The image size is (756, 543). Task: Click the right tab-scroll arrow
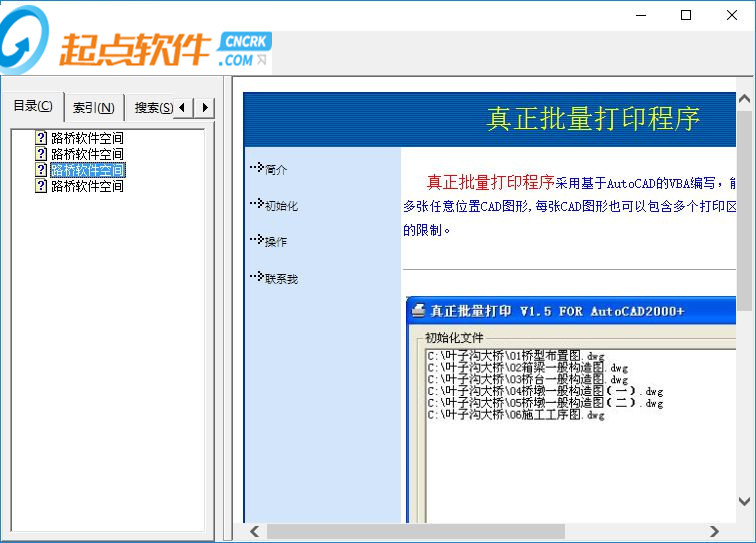(x=204, y=108)
